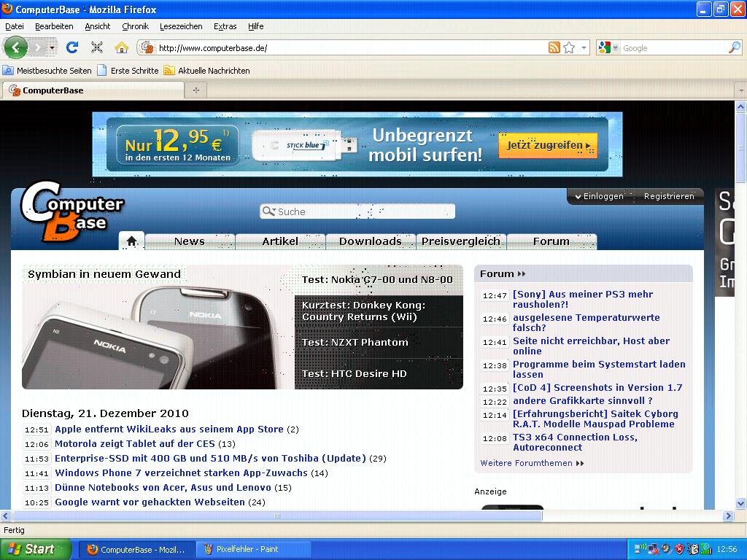Click the Suche search field on the page
Image resolution: width=747 pixels, height=560 pixels.
pyautogui.click(x=357, y=211)
